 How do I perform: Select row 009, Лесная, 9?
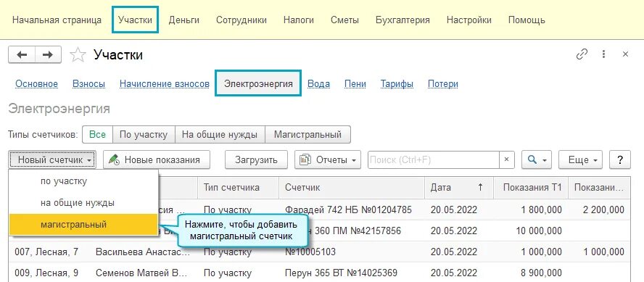(x=46, y=273)
